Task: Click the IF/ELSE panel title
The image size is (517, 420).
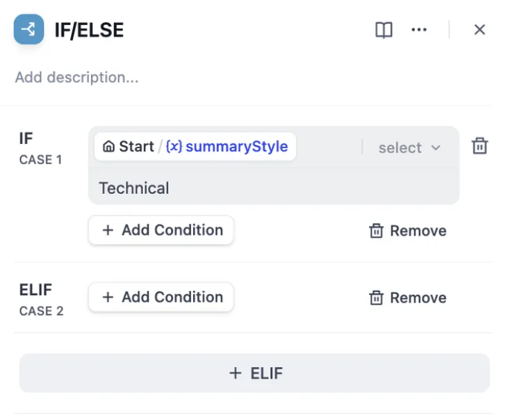Action: pyautogui.click(x=89, y=30)
